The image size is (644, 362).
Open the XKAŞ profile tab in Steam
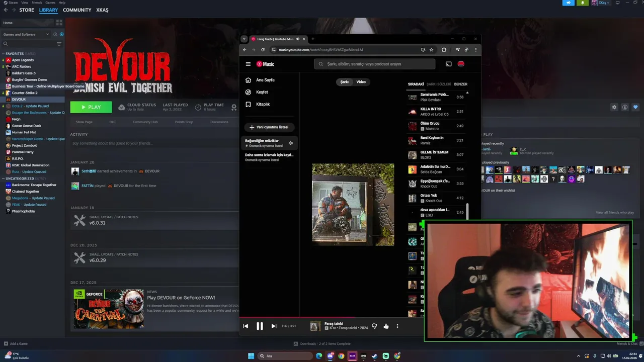pyautogui.click(x=102, y=10)
